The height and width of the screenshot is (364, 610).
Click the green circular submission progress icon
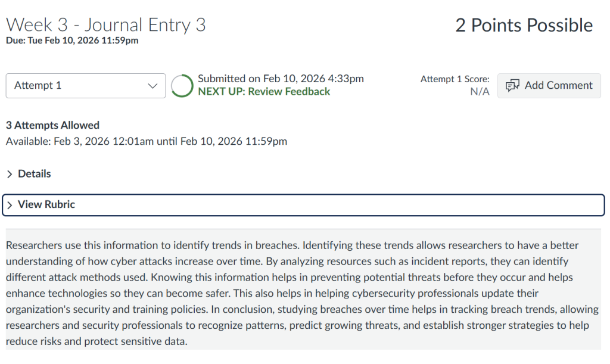point(182,86)
